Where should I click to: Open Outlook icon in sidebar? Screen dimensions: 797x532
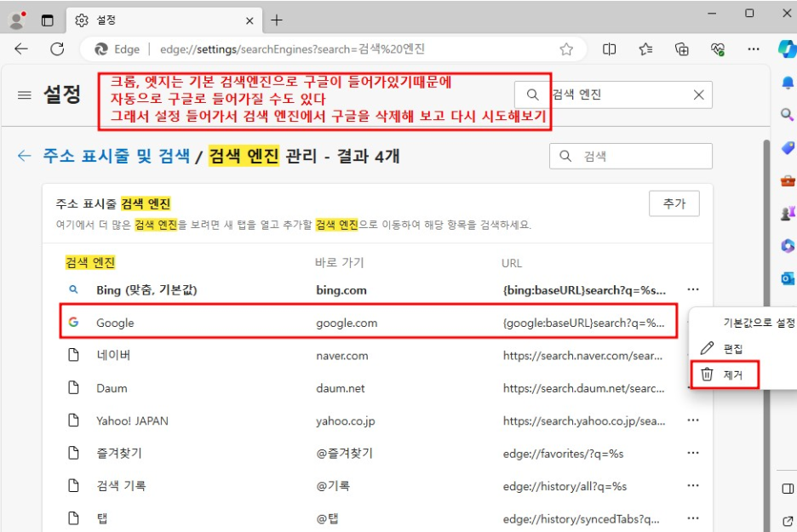[x=788, y=278]
